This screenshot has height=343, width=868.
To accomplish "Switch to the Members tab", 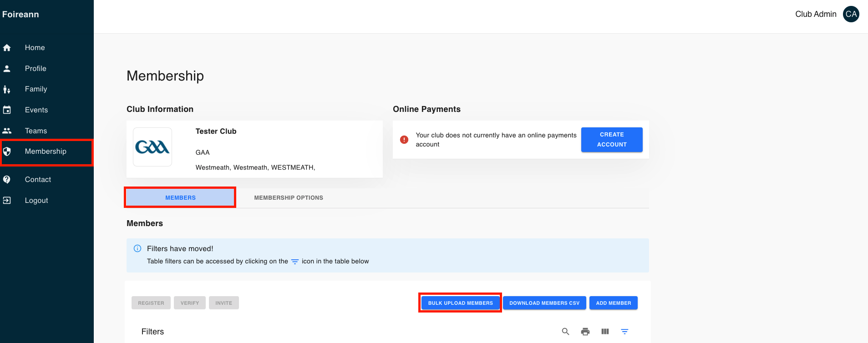I will click(180, 198).
